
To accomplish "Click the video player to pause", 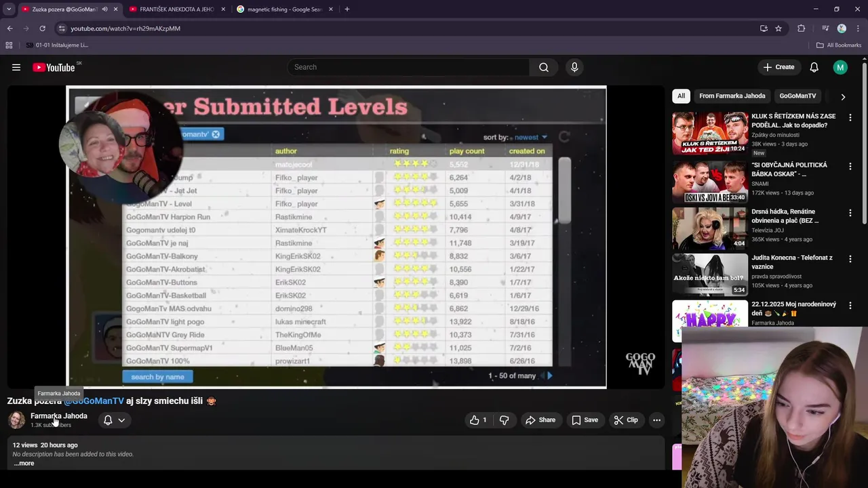I will [x=336, y=237].
